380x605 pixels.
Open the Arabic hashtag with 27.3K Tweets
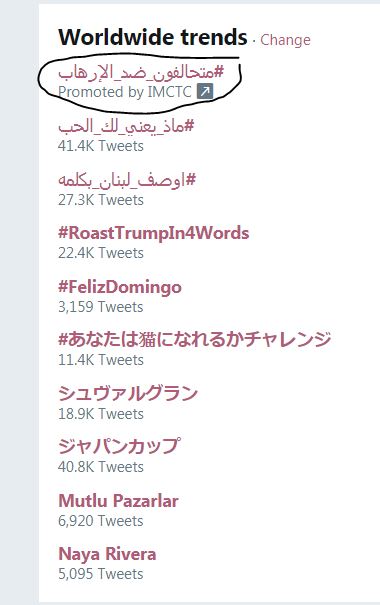pyautogui.click(x=127, y=180)
